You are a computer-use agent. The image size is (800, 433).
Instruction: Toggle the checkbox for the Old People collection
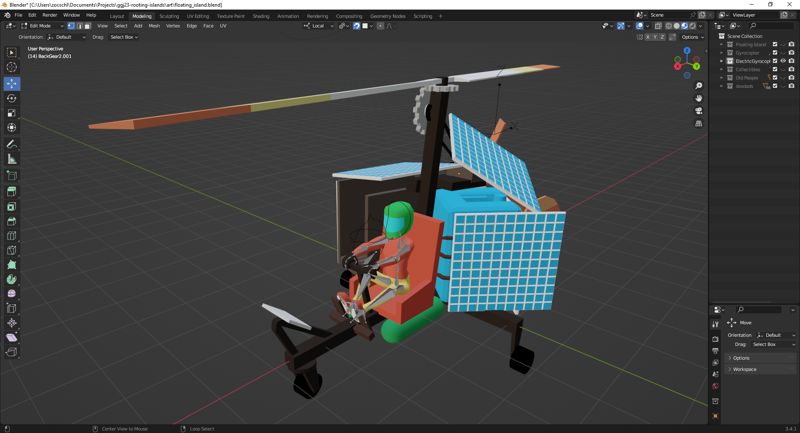tap(775, 78)
